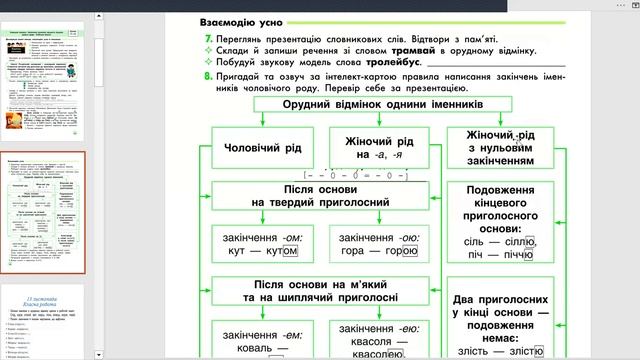
Task: Click the box 'Два приголосних у кінці основи'
Action: (x=500, y=318)
